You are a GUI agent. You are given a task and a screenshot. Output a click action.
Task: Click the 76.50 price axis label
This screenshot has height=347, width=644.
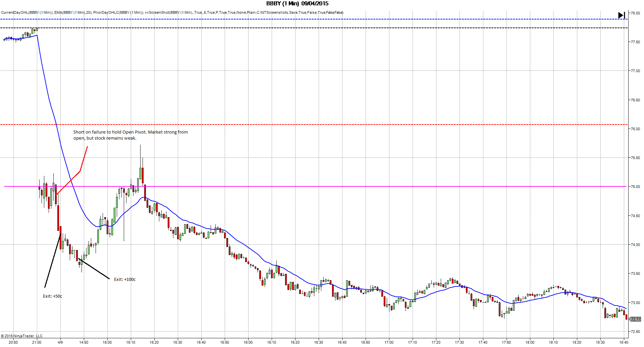[x=635, y=100]
